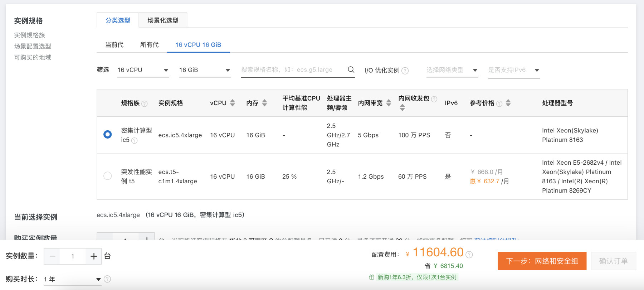
Task: Click 1.2 Gbps bandwidth cell
Action: [x=371, y=177]
